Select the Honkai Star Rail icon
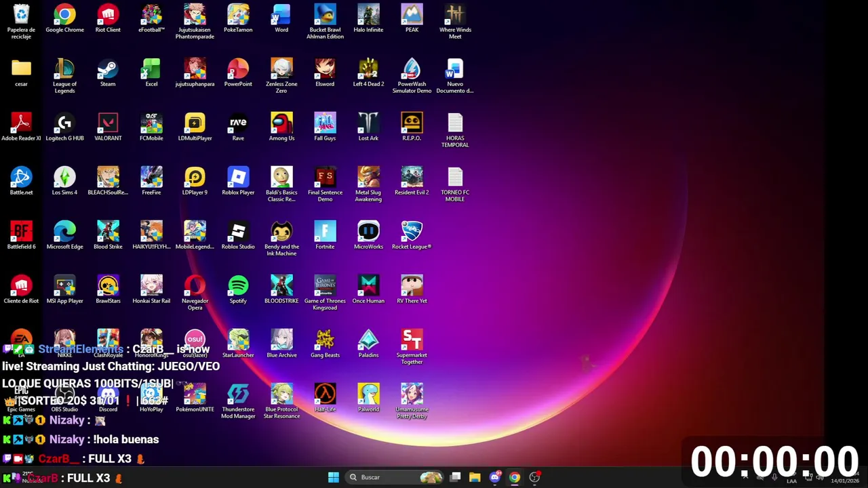 point(151,289)
